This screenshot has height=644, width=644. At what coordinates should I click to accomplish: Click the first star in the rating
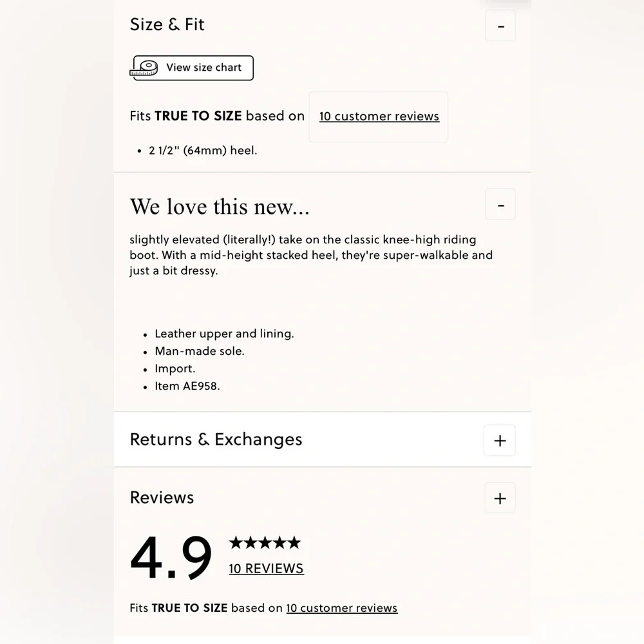coord(236,543)
